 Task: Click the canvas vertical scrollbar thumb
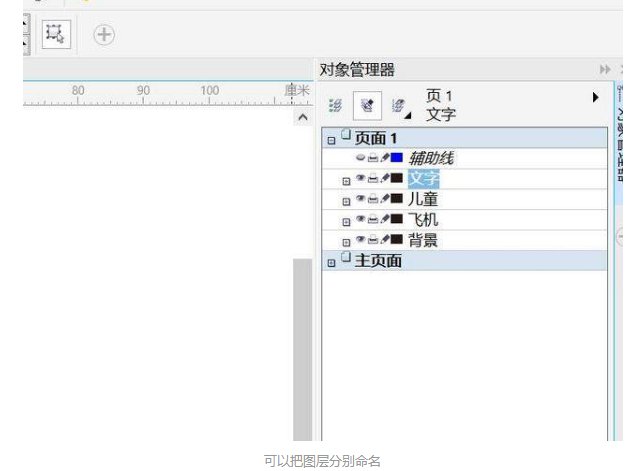[303, 350]
